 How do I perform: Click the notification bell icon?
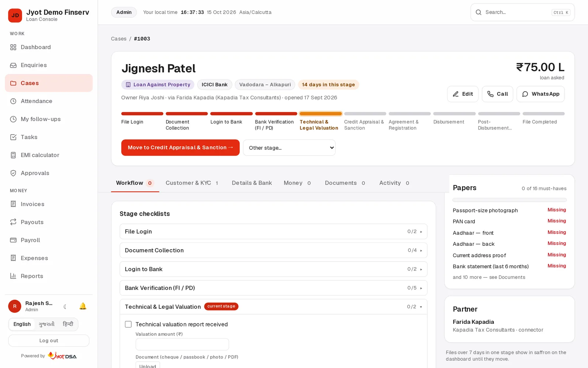point(83,306)
